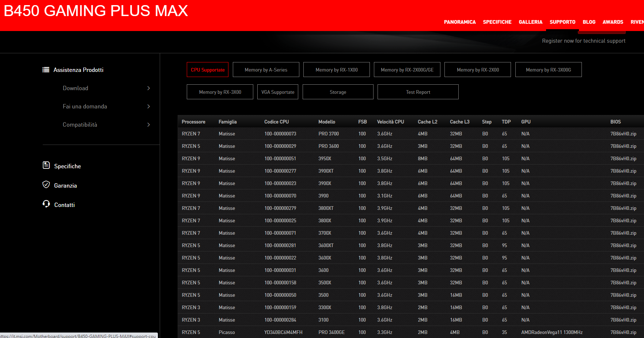Click CPU code 100-000000050
This screenshot has height=338, width=644.
(x=280, y=295)
